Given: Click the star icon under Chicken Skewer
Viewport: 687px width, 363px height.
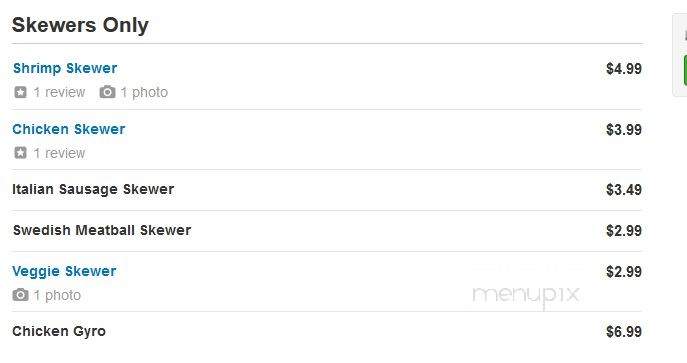Looking at the screenshot, I should [20, 153].
